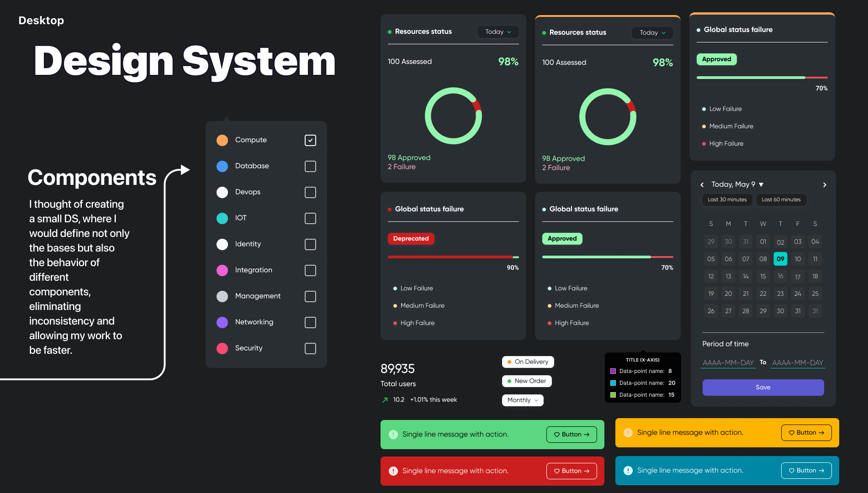Viewport: 868px width, 493px height.
Task: Check the Database checkbox
Action: (x=310, y=166)
